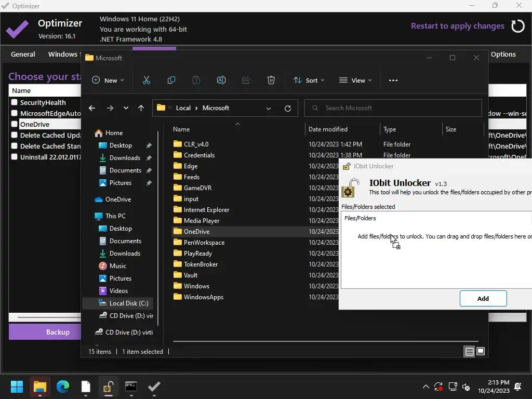Viewport: 532px width, 399px height.
Task: Sort by Type column header
Action: pos(390,129)
